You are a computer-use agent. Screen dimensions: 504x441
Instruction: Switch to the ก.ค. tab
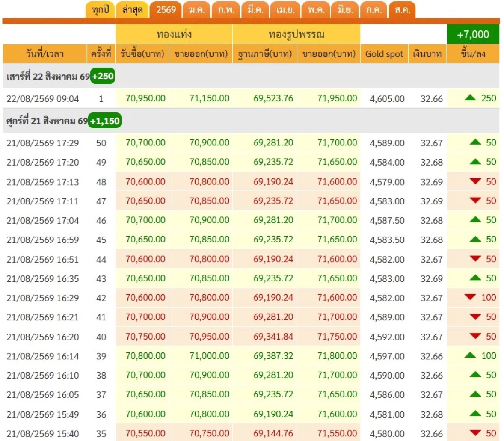pyautogui.click(x=373, y=10)
